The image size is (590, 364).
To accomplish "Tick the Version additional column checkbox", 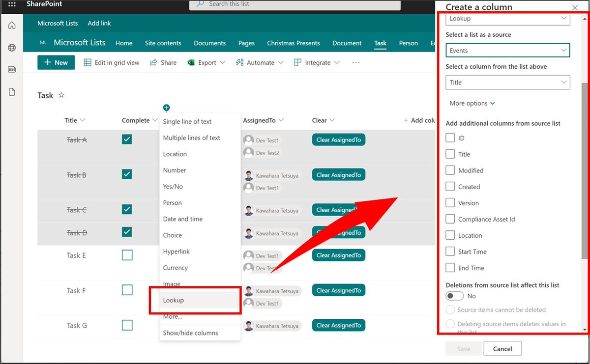I will coord(450,203).
